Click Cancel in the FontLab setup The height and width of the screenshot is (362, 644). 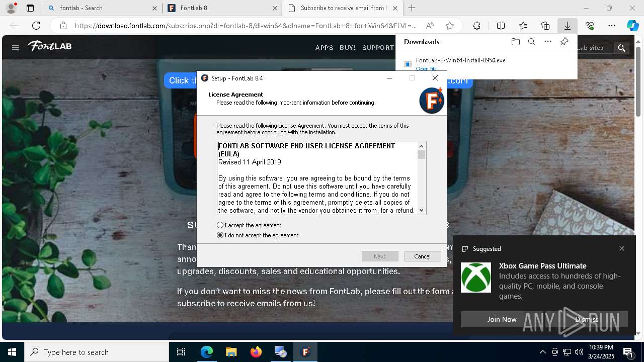click(x=423, y=256)
